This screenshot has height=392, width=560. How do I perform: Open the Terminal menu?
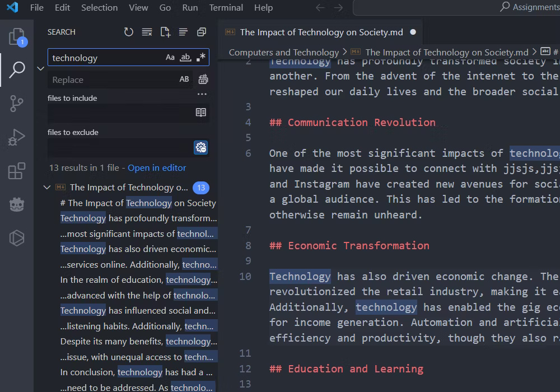[226, 7]
